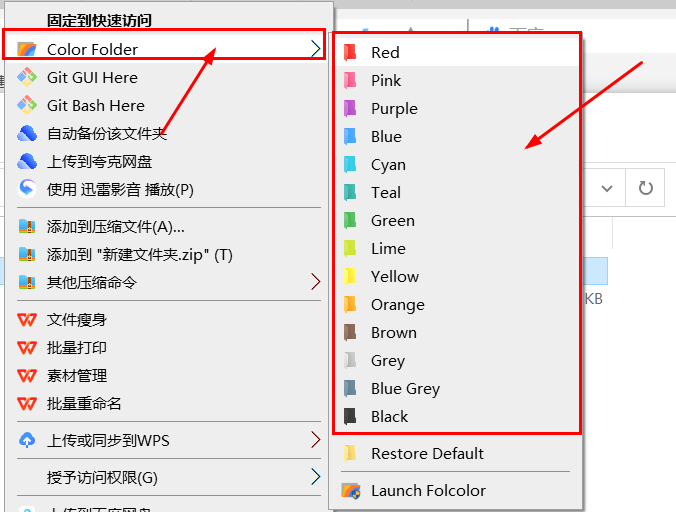This screenshot has height=512, width=676.
Task: Pick the Blue Grey folder color
Action: click(405, 388)
